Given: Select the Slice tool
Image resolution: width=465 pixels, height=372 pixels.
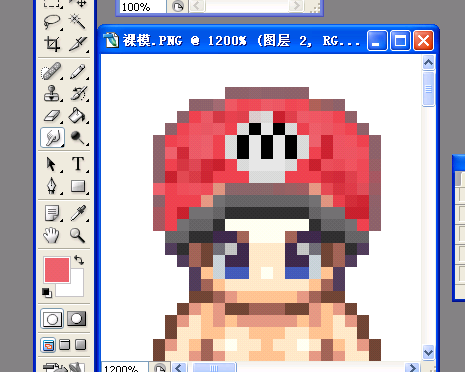Looking at the screenshot, I should (78, 44).
